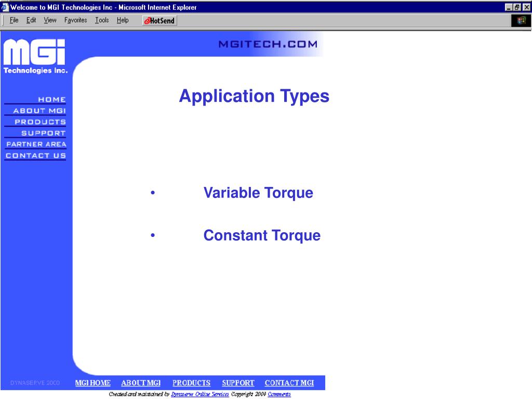Open the Tools menu
532x399 pixels.
click(x=102, y=20)
